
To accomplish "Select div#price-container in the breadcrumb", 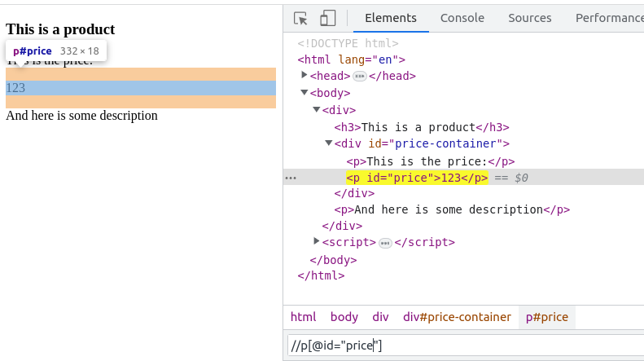I will coord(457,317).
